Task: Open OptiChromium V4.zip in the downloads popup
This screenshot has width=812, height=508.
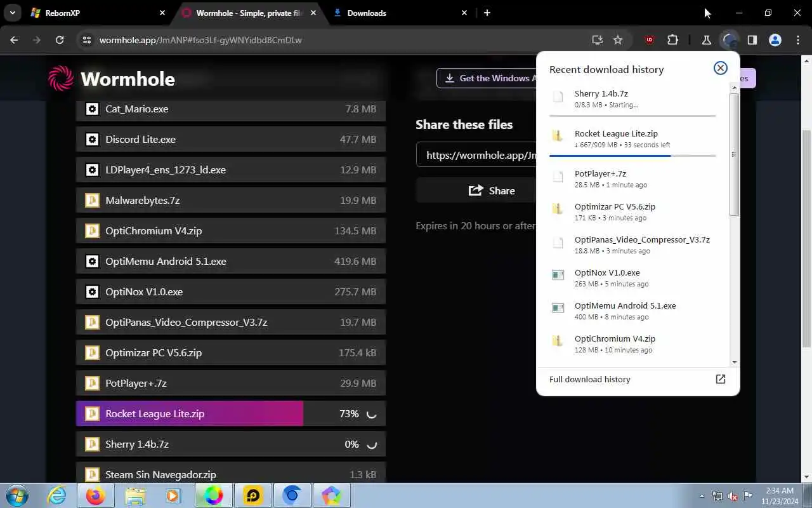Action: (x=632, y=344)
